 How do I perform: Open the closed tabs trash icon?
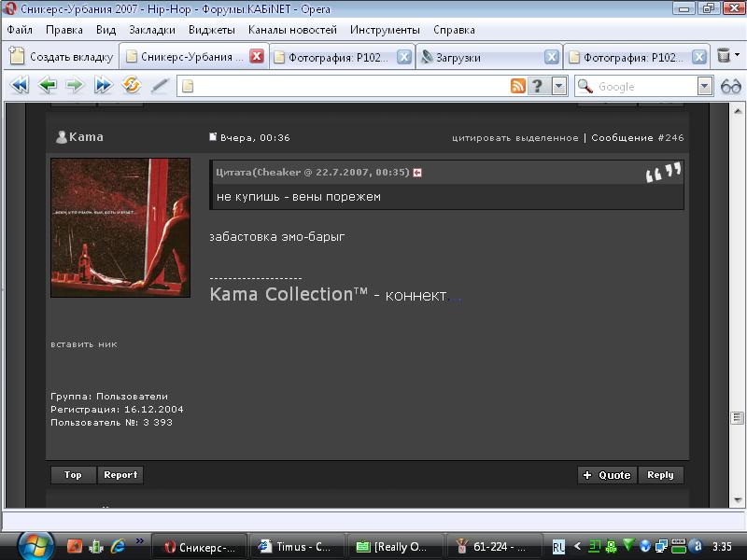tap(724, 56)
